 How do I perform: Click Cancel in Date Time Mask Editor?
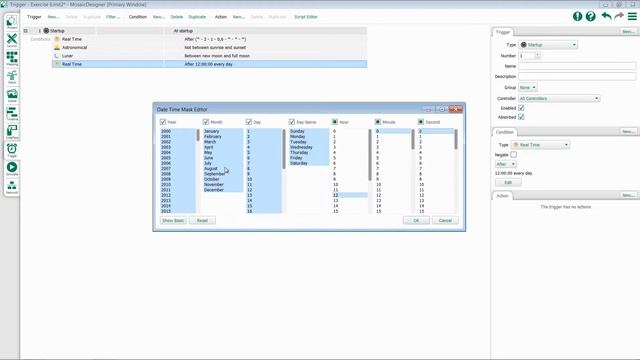pyautogui.click(x=445, y=220)
